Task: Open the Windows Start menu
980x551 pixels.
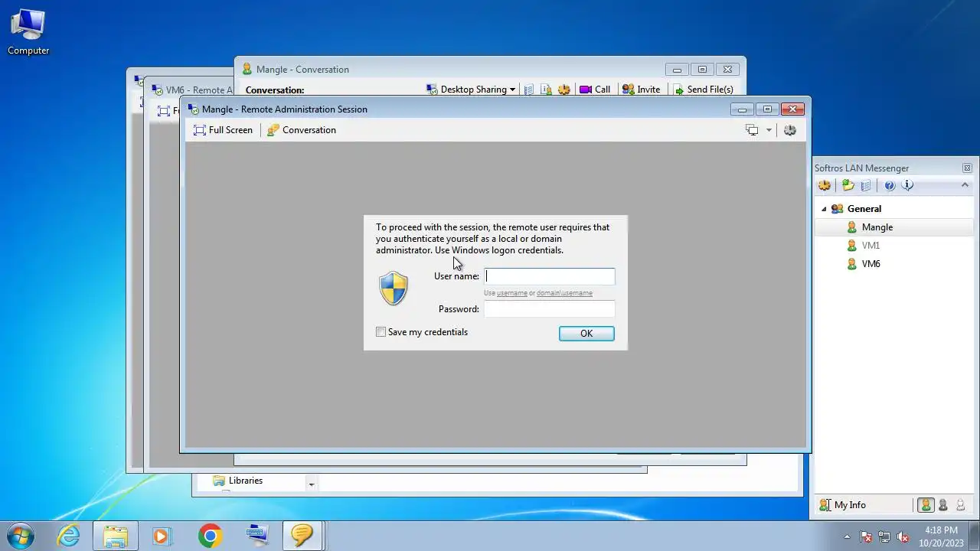Action: tap(21, 536)
